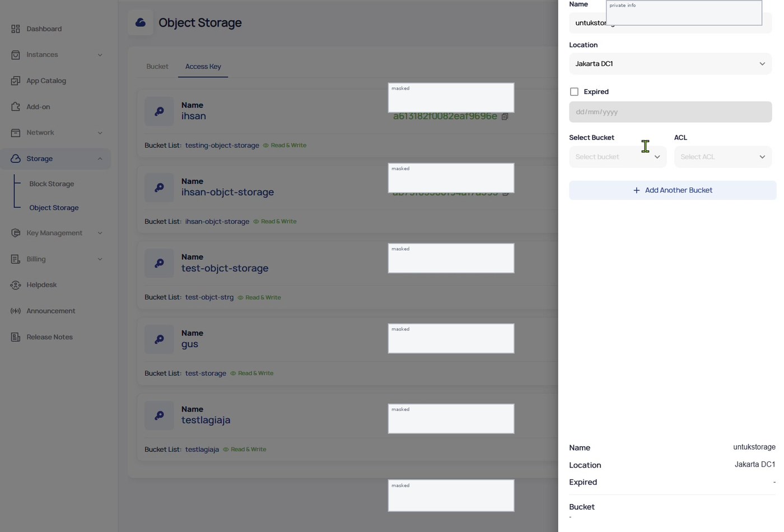784x532 pixels.
Task: Click the Dashboard sidebar icon
Action: [16, 29]
